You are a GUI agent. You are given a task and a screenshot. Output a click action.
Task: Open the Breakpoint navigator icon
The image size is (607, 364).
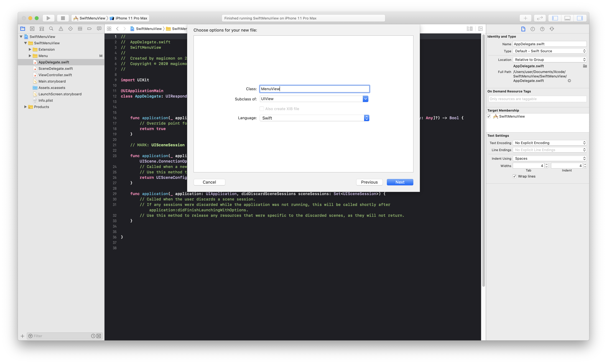[x=90, y=29]
